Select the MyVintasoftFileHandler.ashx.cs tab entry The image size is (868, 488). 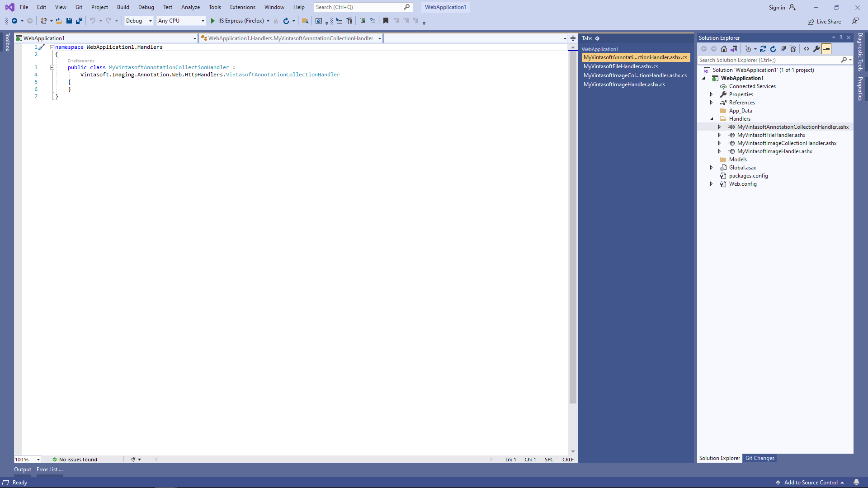621,66
